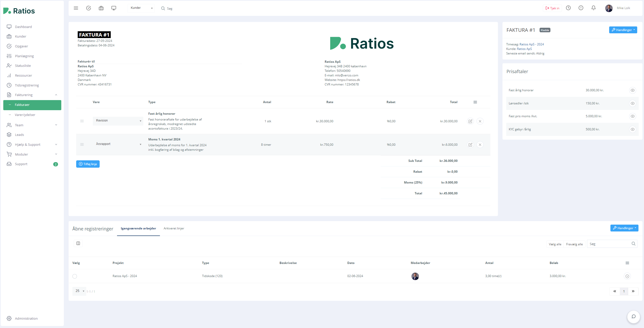Screen dimensions: 644x328
Task: Grab drag handle of Årsrapport line
Action: click(82, 144)
